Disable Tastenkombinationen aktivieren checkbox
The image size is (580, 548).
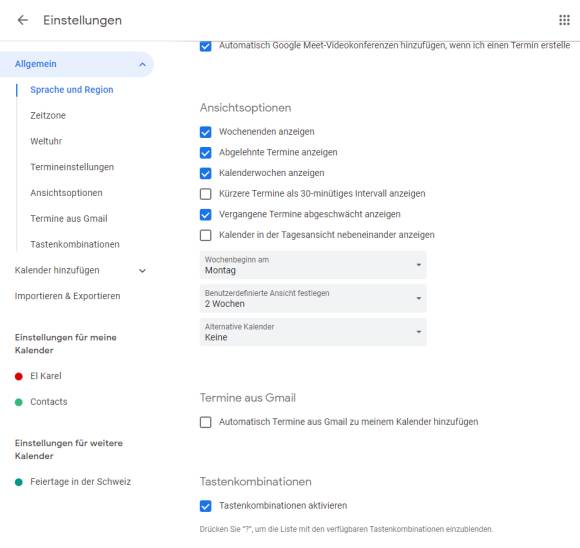(x=205, y=506)
